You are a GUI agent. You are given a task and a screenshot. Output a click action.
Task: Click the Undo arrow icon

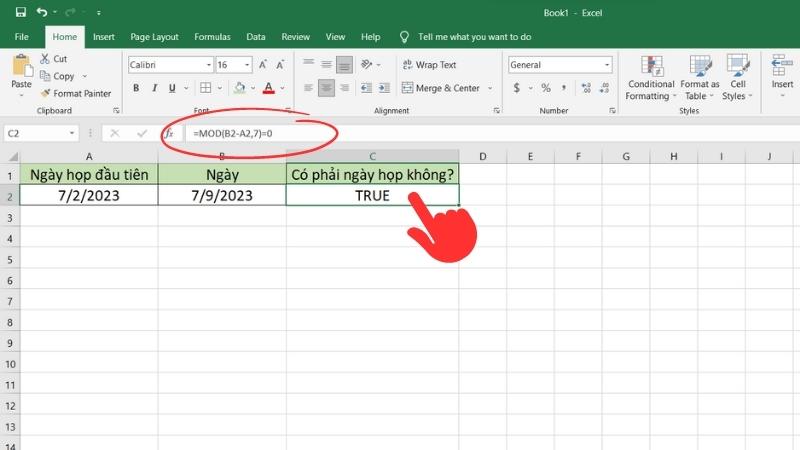41,12
